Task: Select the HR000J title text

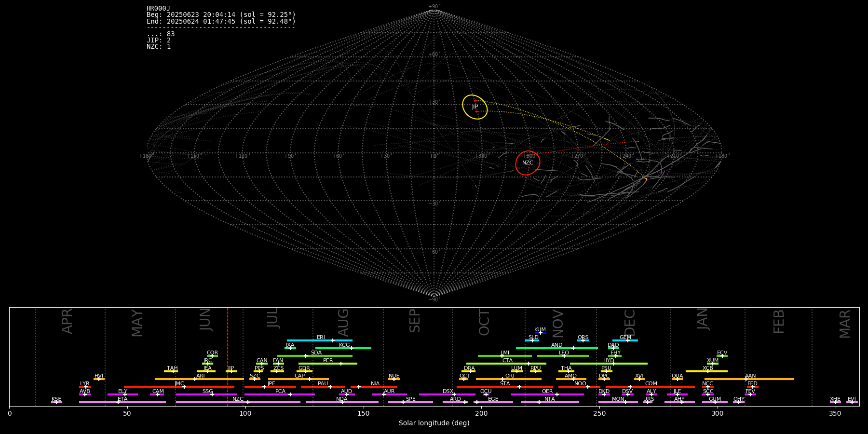Action: pyautogui.click(x=159, y=9)
